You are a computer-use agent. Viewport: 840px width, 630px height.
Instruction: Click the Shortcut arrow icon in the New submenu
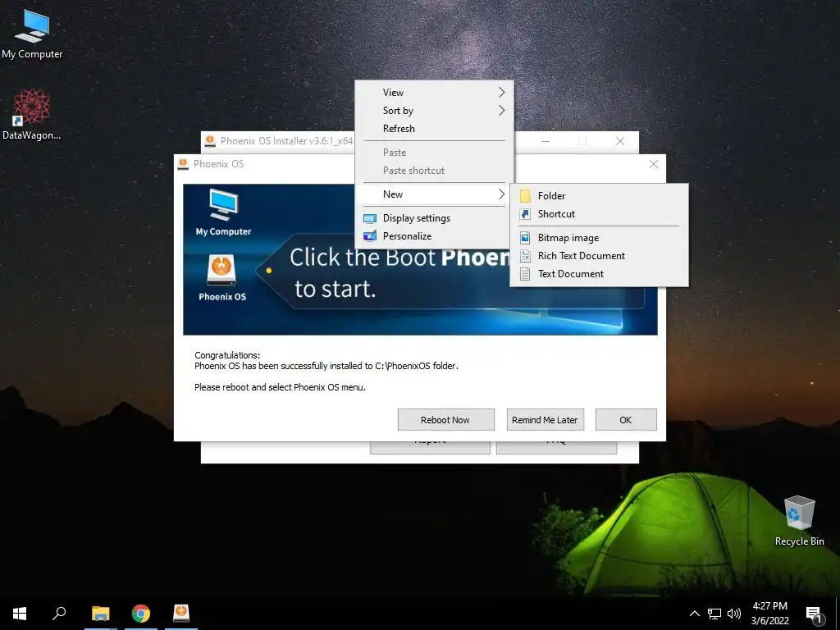pos(525,214)
